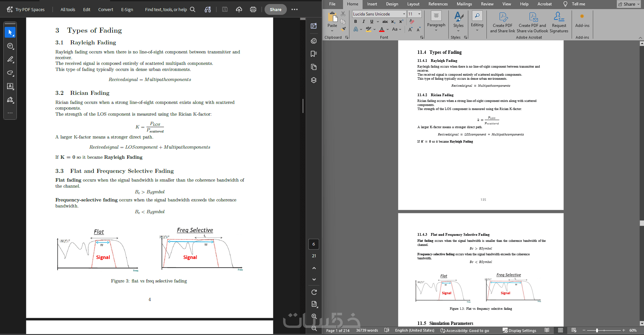
Task: Open the page thumbnails panel in Acrobat
Action: pyautogui.click(x=314, y=67)
